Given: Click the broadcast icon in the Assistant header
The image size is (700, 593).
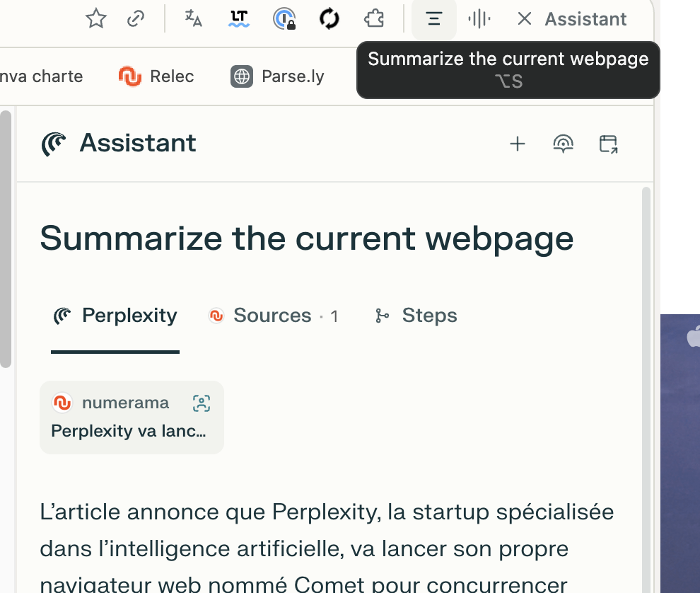Looking at the screenshot, I should coord(563,144).
